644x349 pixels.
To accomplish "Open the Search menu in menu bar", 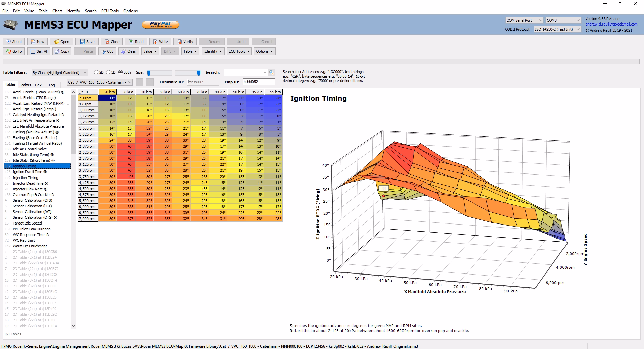I will click(x=91, y=11).
